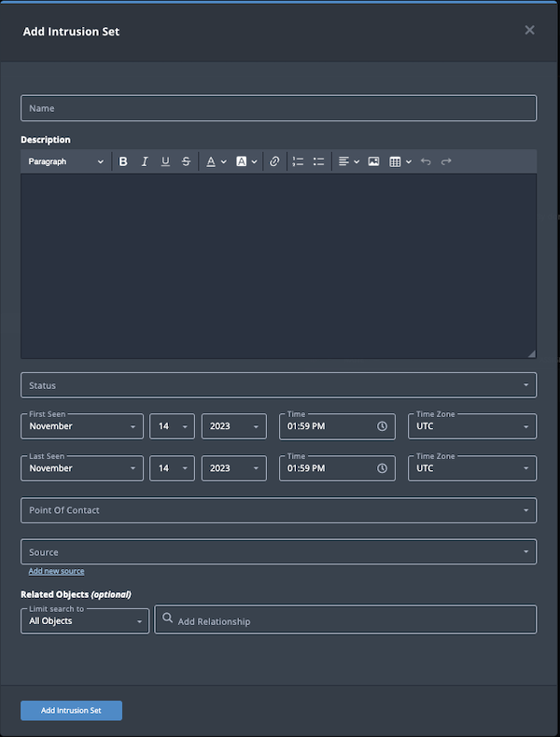
Task: Click search icon in Add Relationship field
Action: click(x=167, y=619)
